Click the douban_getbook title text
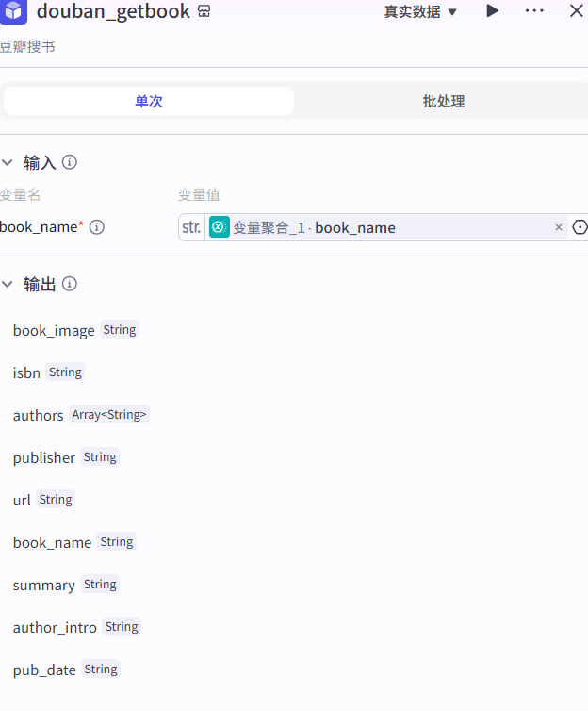 (113, 12)
